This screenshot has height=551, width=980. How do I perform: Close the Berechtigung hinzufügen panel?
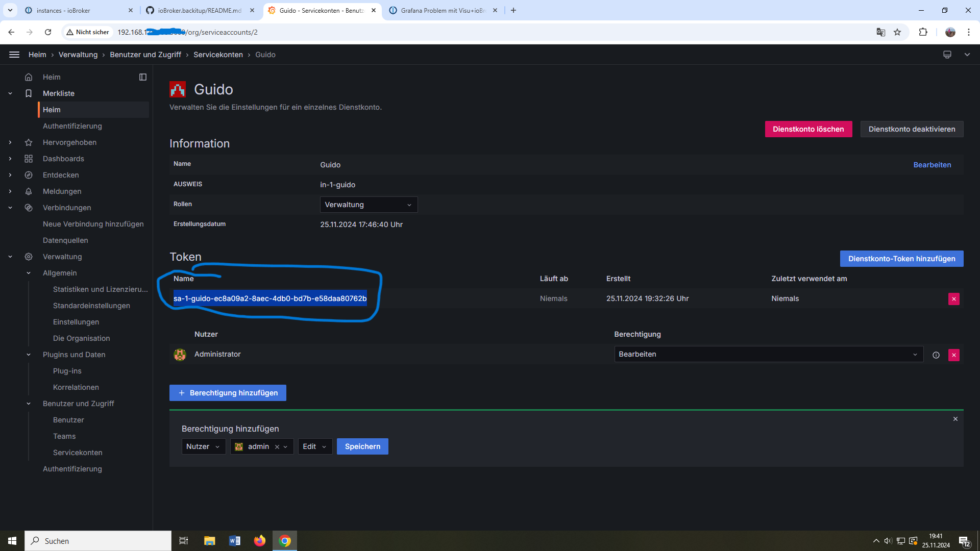pos(955,419)
